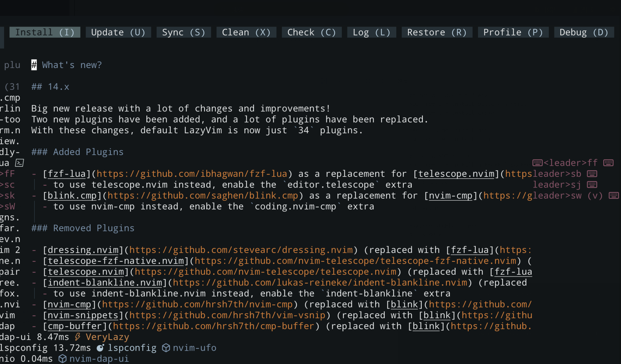The height and width of the screenshot is (364, 621).
Task: Follow the dressing.nvim link
Action: click(x=83, y=250)
